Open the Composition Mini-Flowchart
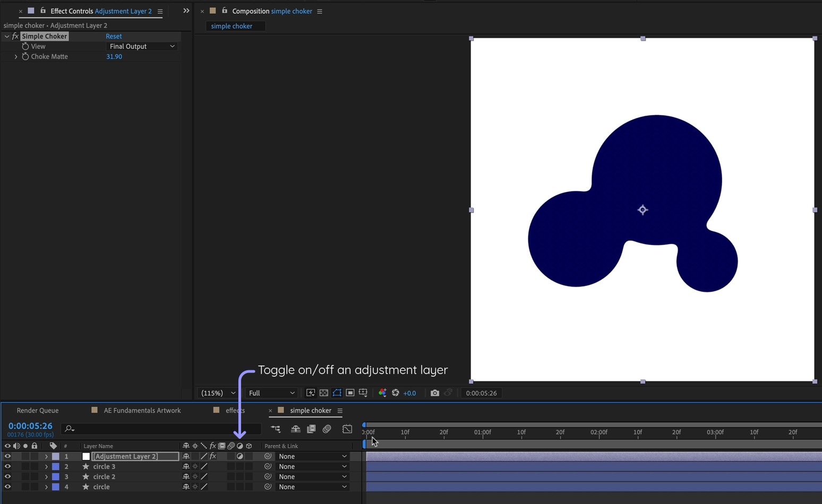Image resolution: width=822 pixels, height=504 pixels. [276, 429]
